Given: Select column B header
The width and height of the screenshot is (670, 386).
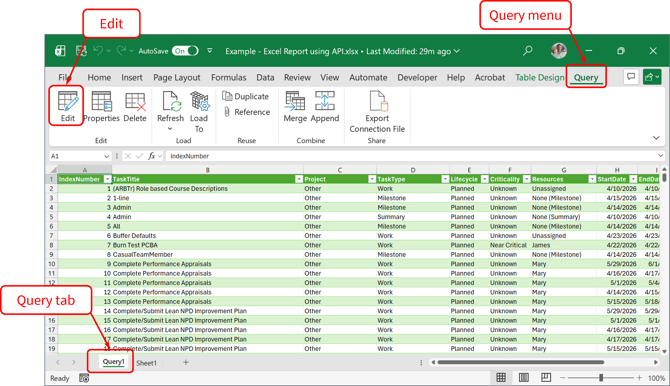Looking at the screenshot, I should pyautogui.click(x=208, y=170).
